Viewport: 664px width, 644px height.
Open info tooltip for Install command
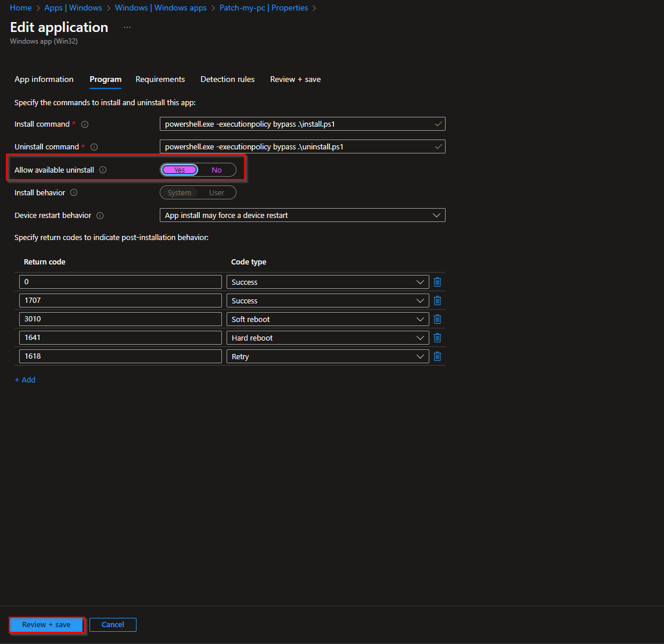(85, 124)
